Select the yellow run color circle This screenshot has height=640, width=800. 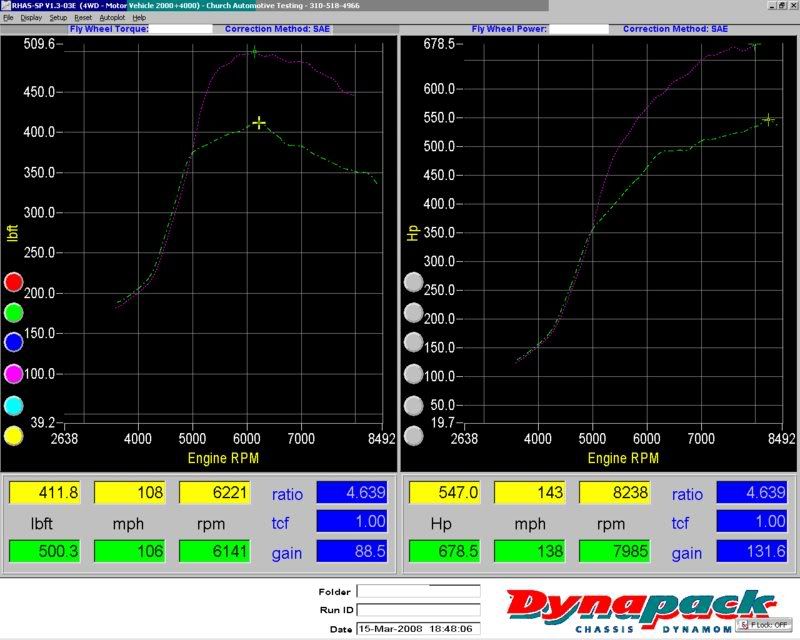click(x=13, y=435)
